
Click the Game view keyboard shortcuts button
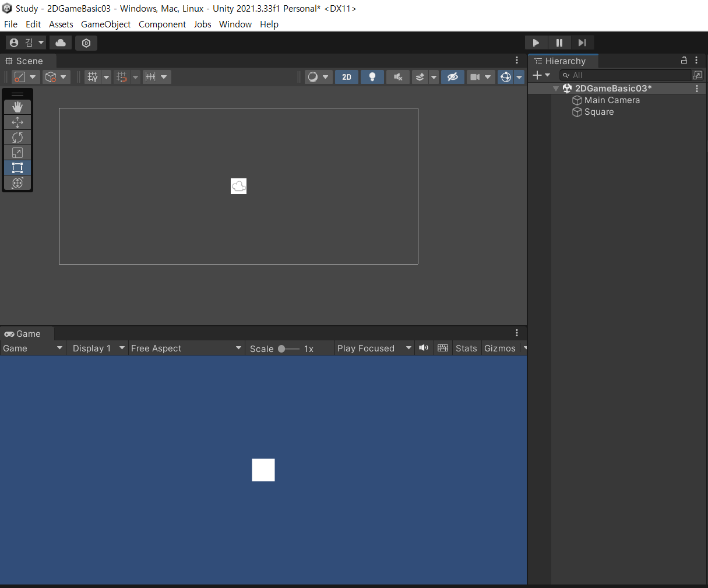point(443,348)
